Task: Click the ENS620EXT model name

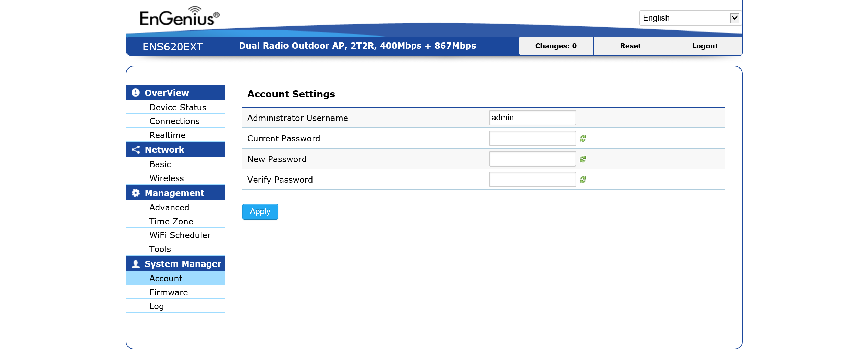Action: click(173, 47)
